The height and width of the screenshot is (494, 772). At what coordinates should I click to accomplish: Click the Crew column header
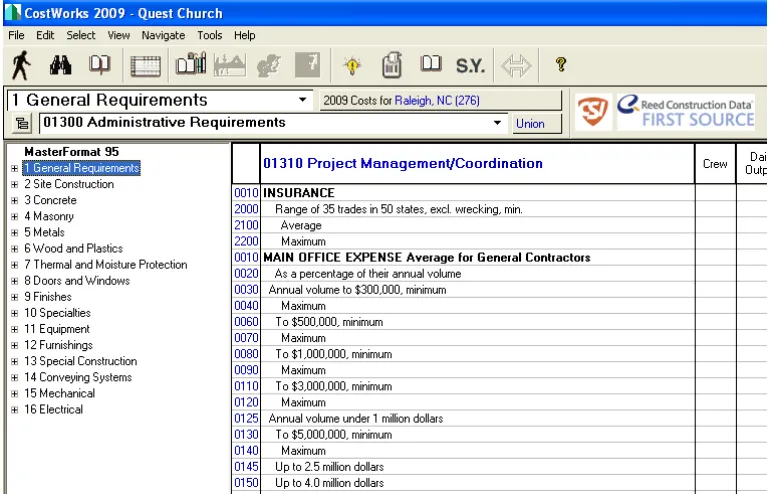715,164
